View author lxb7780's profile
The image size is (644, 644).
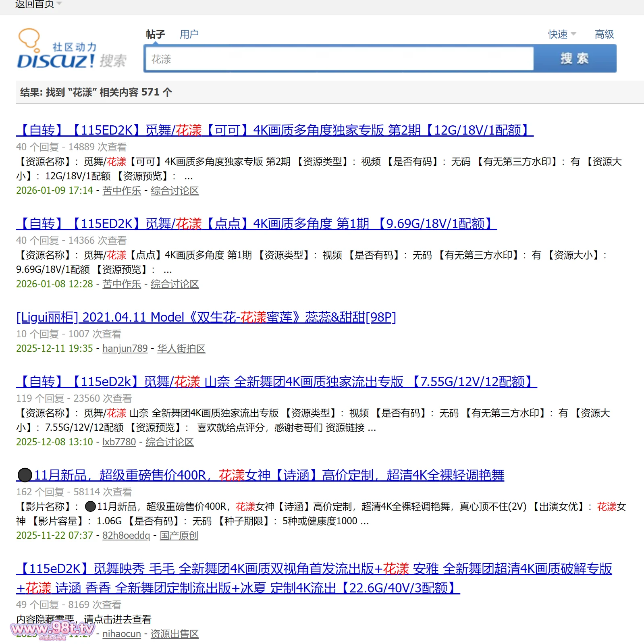click(119, 442)
